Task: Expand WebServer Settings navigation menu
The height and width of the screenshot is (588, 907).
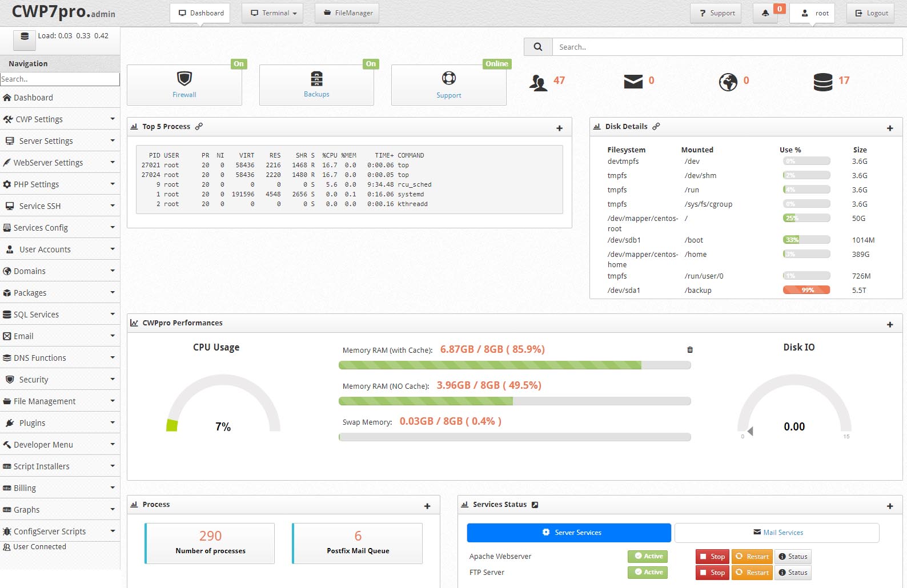Action: [60, 163]
